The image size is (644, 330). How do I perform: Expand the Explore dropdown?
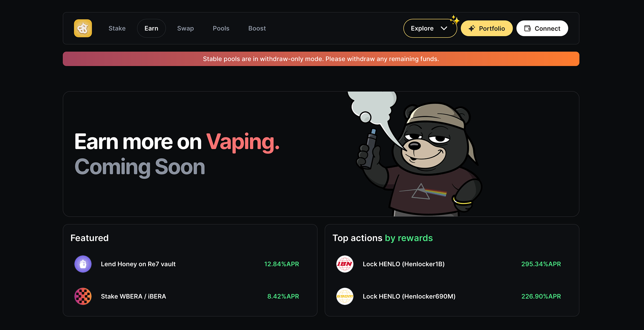430,28
